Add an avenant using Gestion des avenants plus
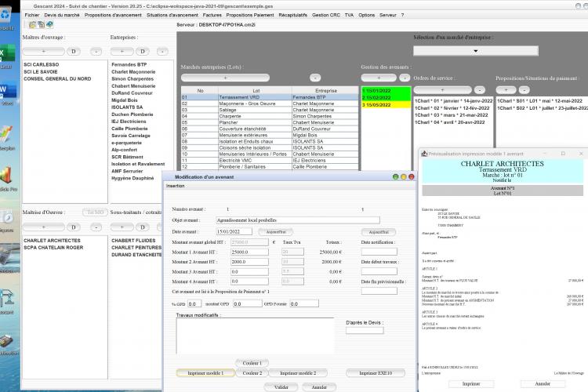 (379, 78)
